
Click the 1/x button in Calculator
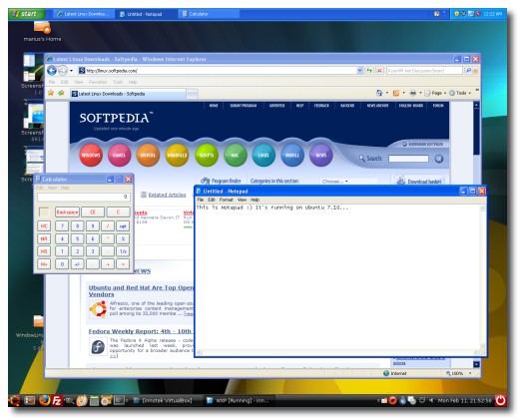click(x=123, y=251)
